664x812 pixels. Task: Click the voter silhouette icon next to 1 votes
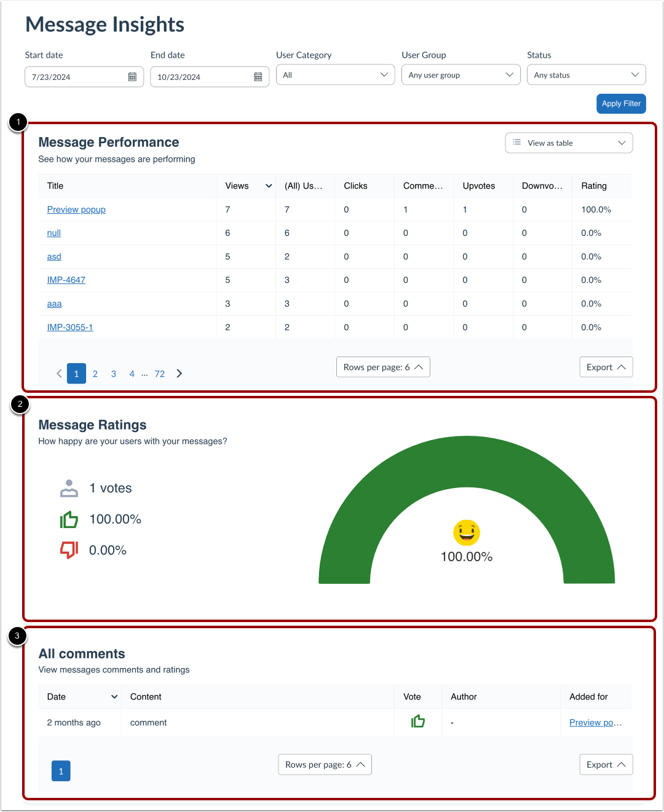69,488
